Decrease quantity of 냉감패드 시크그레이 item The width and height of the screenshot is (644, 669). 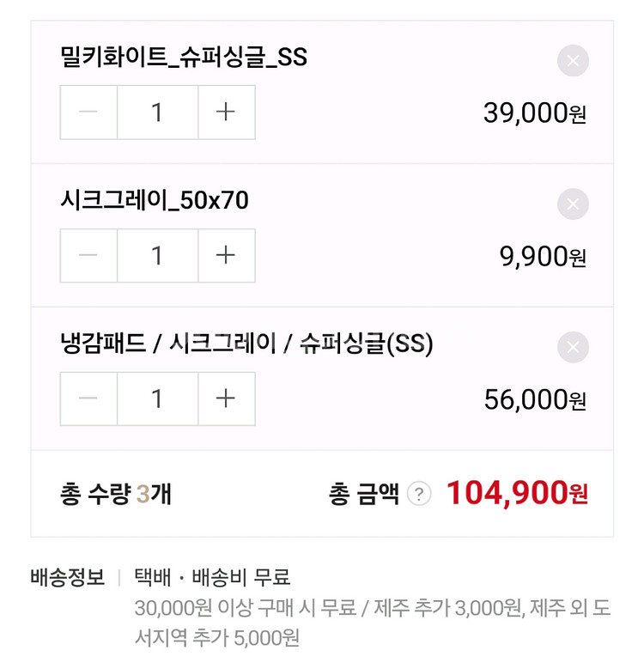pos(88,398)
